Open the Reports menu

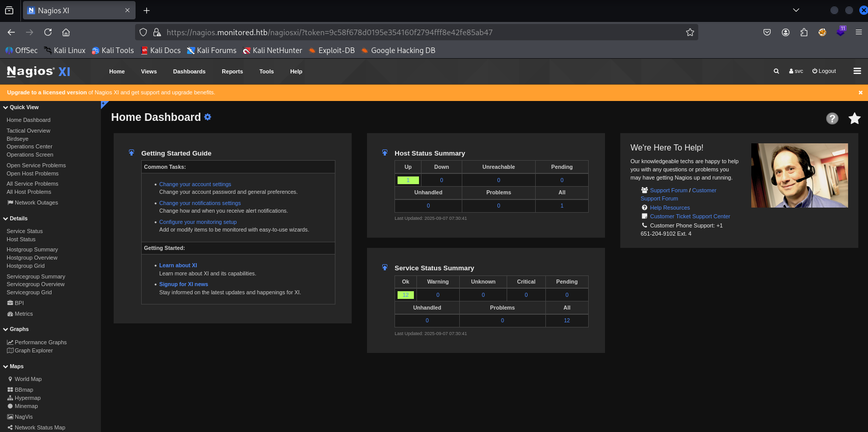pyautogui.click(x=232, y=71)
